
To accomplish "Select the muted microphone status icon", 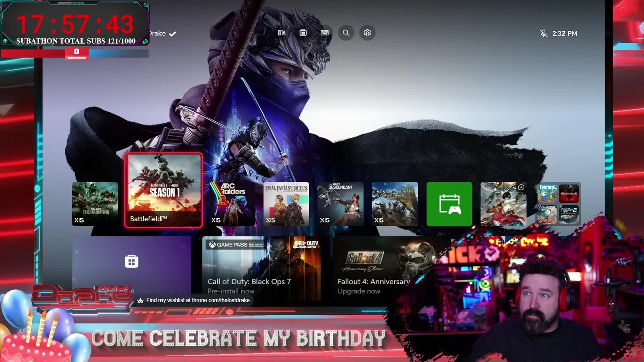I will 544,33.
